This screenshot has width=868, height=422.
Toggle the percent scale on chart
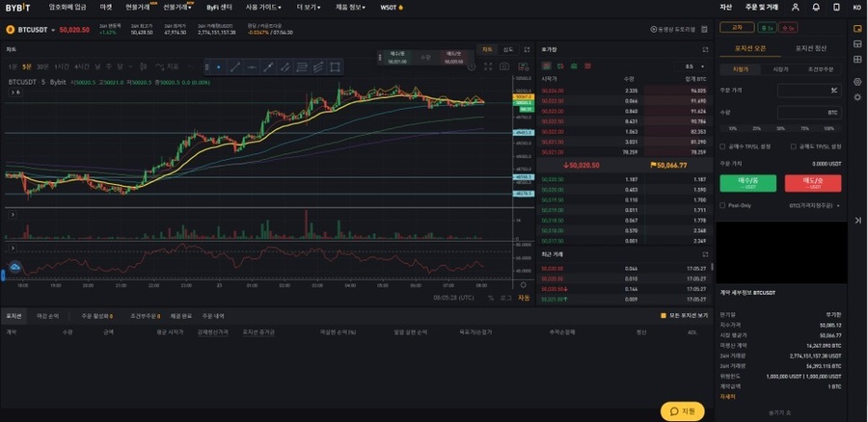(491, 298)
